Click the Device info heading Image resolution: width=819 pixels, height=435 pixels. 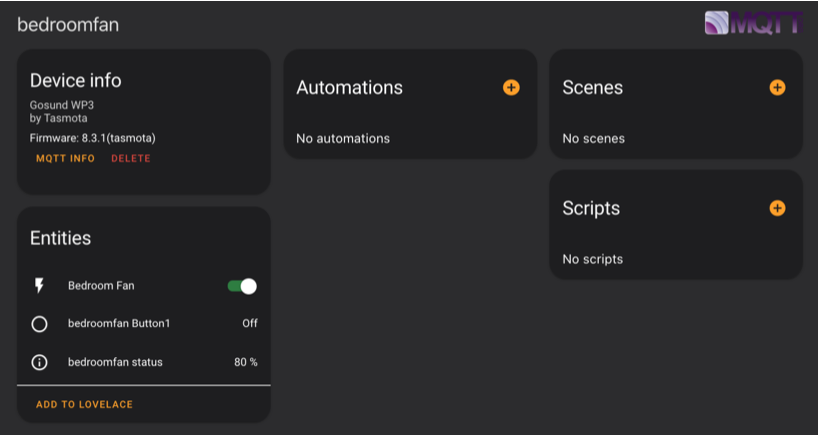(x=76, y=80)
